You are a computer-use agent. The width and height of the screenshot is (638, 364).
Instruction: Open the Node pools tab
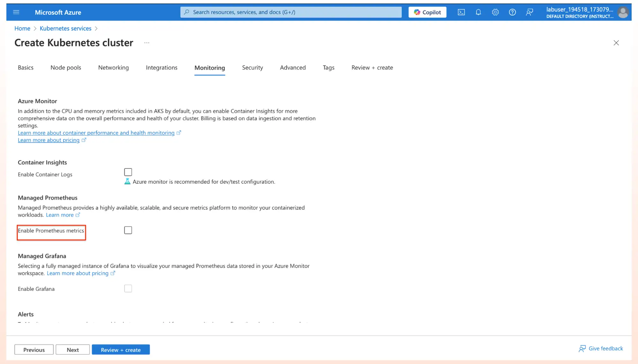tap(66, 68)
